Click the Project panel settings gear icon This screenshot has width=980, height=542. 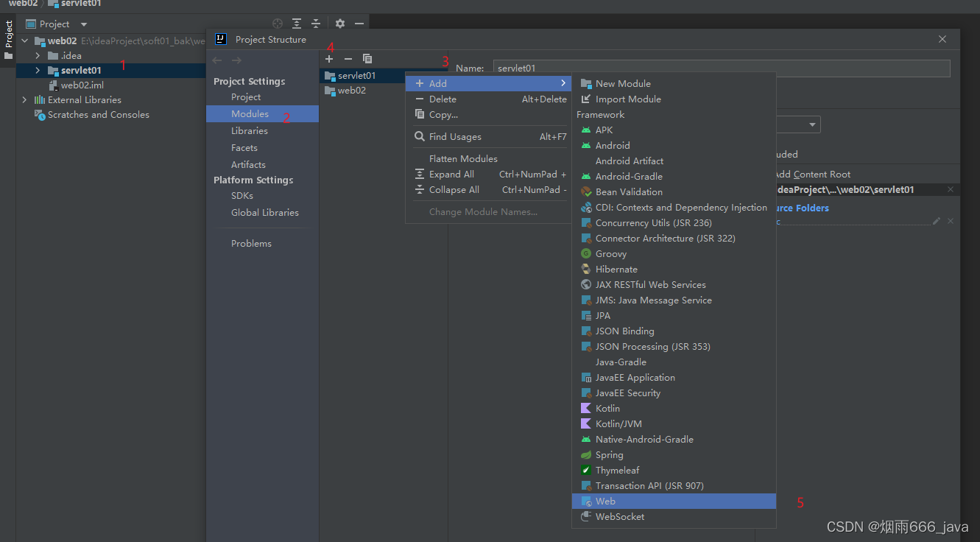click(x=339, y=24)
